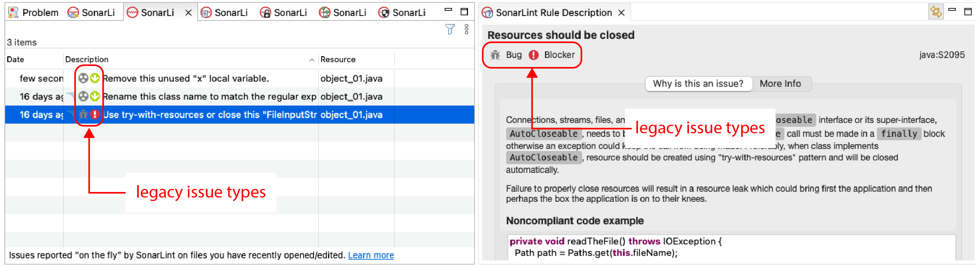Screen dimensions: 980x267
Task: Click object_01.java on the unused variable row
Action: click(351, 78)
